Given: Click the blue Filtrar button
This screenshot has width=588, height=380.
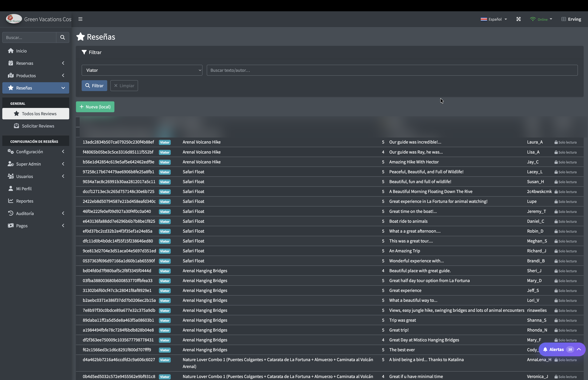Looking at the screenshot, I should 94,86.
